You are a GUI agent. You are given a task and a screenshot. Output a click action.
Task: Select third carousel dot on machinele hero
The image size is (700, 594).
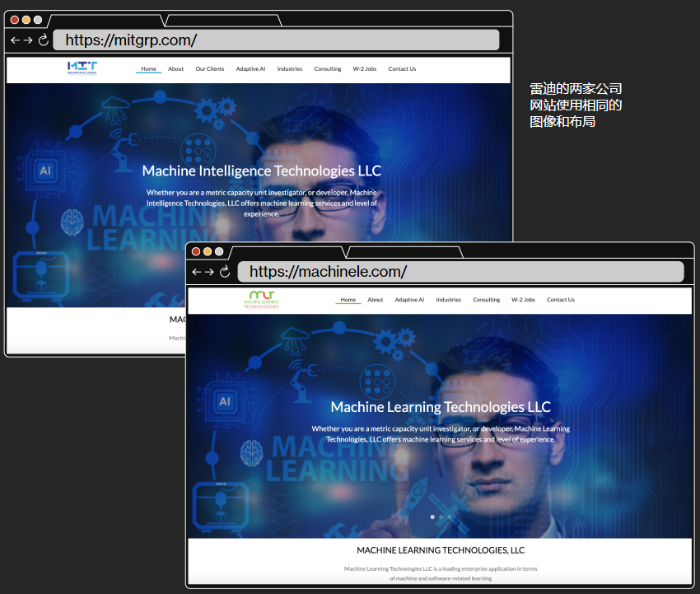(x=449, y=517)
